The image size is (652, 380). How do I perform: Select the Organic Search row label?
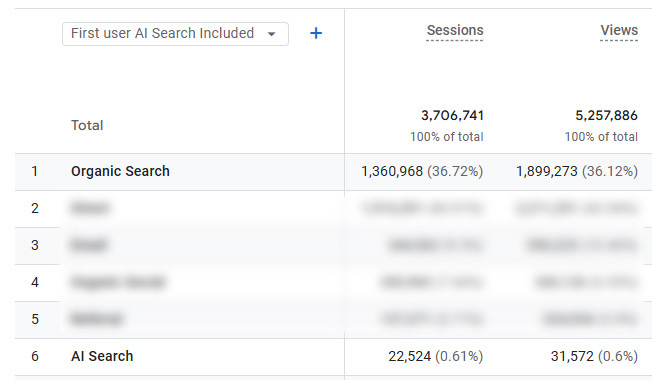[x=120, y=171]
